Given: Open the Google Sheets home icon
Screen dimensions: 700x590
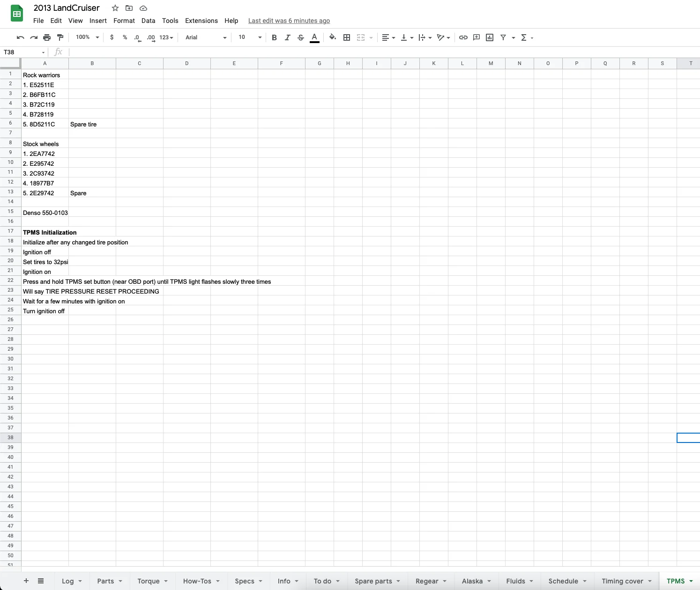Looking at the screenshot, I should tap(17, 14).
